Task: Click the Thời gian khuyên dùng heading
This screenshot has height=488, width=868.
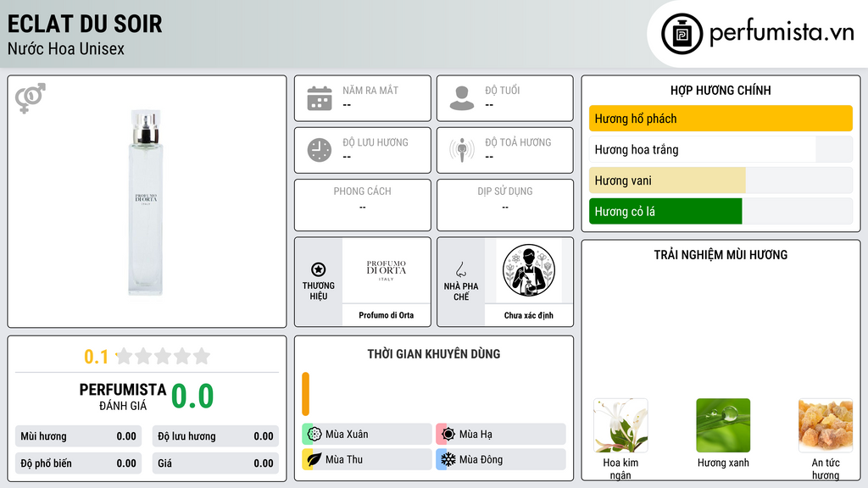Action: (x=433, y=353)
